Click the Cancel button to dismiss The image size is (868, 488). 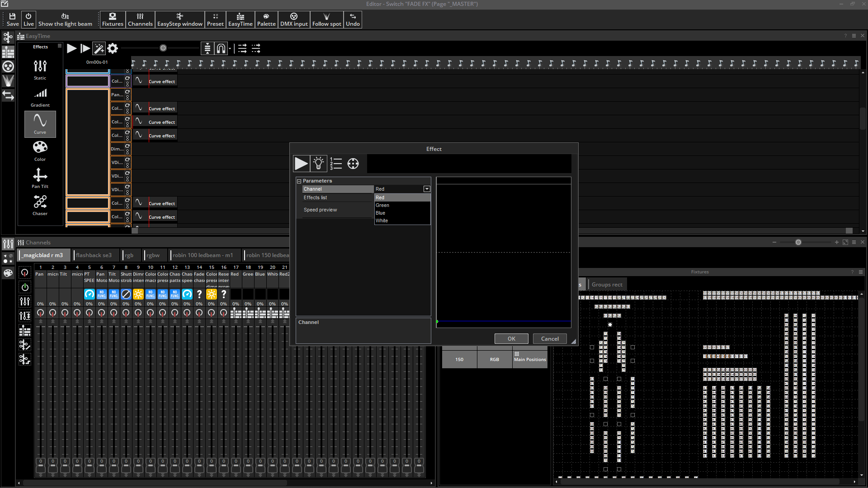point(549,338)
